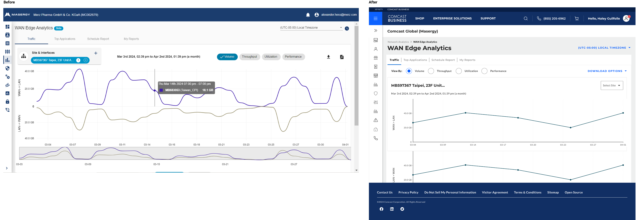The width and height of the screenshot is (644, 220).
Task: Select the Utilization radio button in View By
Action: pyautogui.click(x=459, y=71)
